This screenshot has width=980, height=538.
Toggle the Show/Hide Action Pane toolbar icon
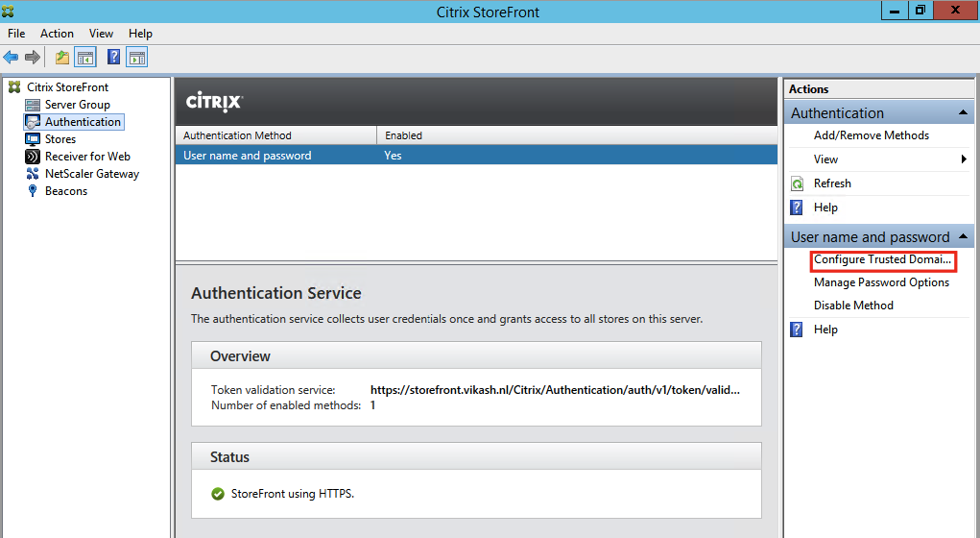tap(137, 58)
